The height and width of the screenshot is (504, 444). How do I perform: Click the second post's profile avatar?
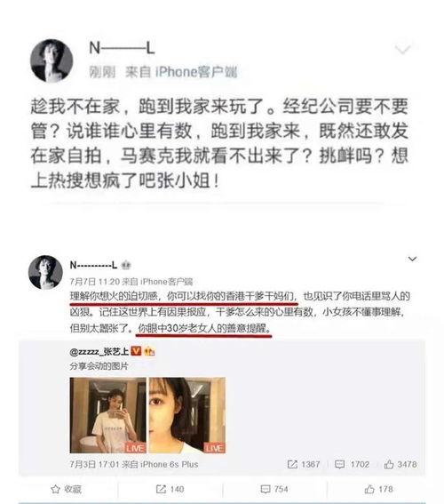pyautogui.click(x=45, y=272)
